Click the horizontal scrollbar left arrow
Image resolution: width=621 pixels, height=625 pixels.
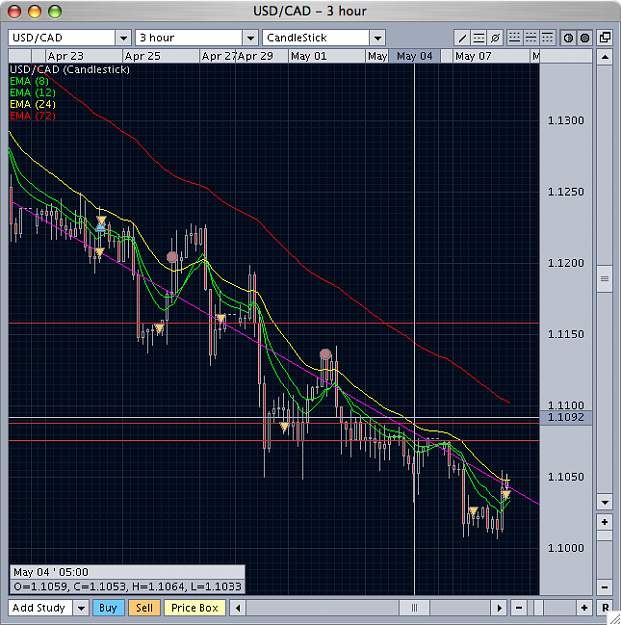click(238, 608)
